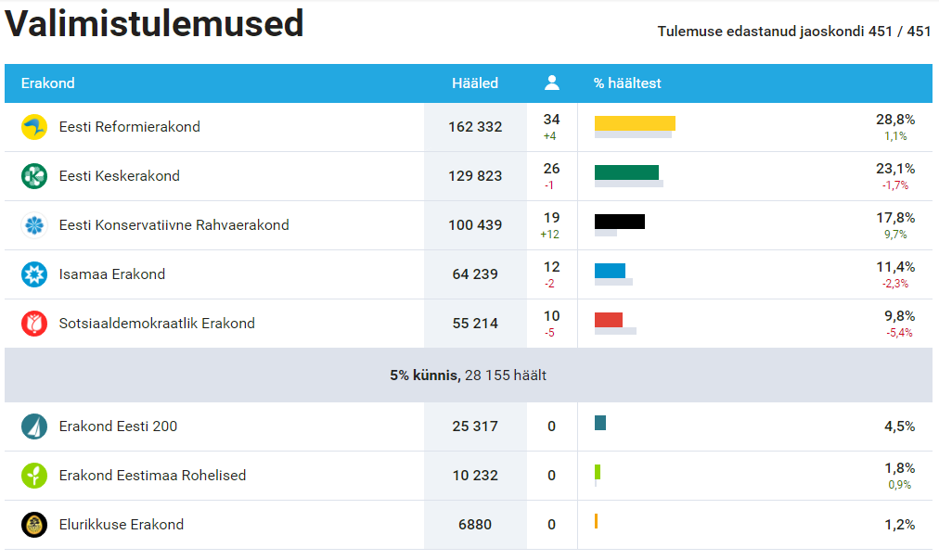Click the Erakond column header
This screenshot has width=939, height=560.
pyautogui.click(x=48, y=83)
